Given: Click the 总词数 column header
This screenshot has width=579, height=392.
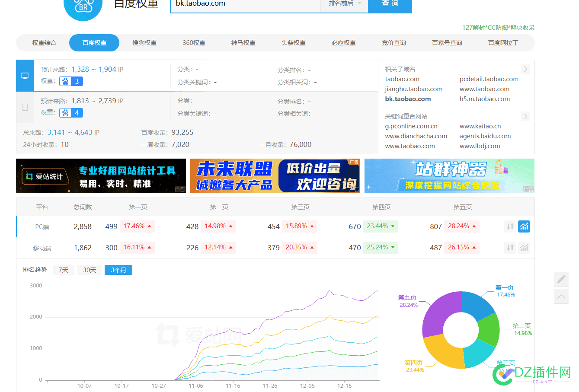Looking at the screenshot, I should tap(83, 207).
